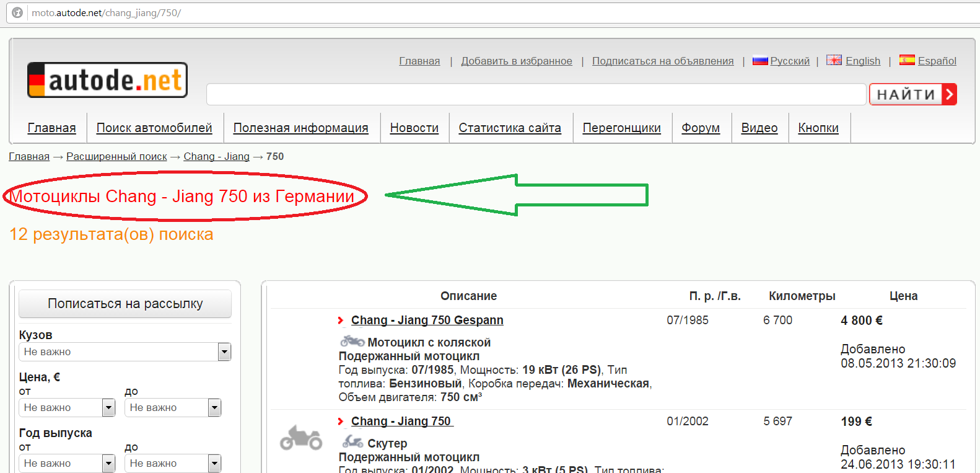Open the Кузов dropdown
This screenshot has width=980, height=473.
tap(125, 351)
